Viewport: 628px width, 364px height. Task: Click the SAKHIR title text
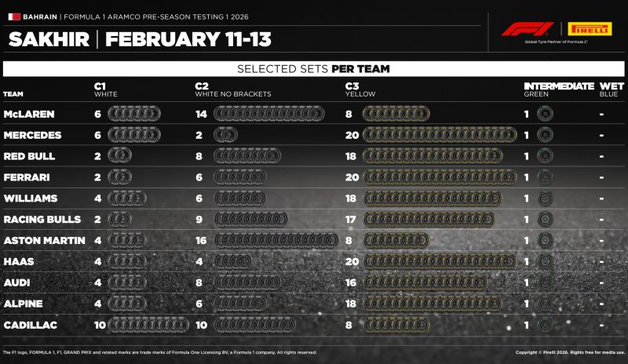point(49,39)
